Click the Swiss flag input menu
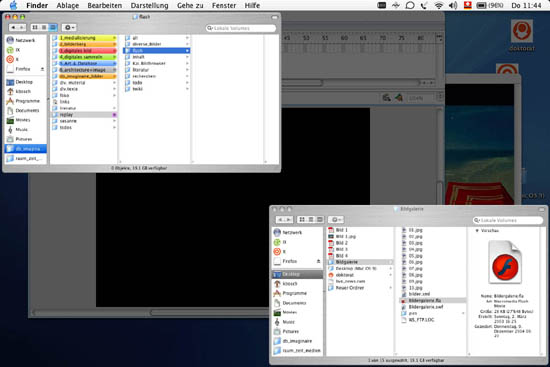 click(468, 5)
